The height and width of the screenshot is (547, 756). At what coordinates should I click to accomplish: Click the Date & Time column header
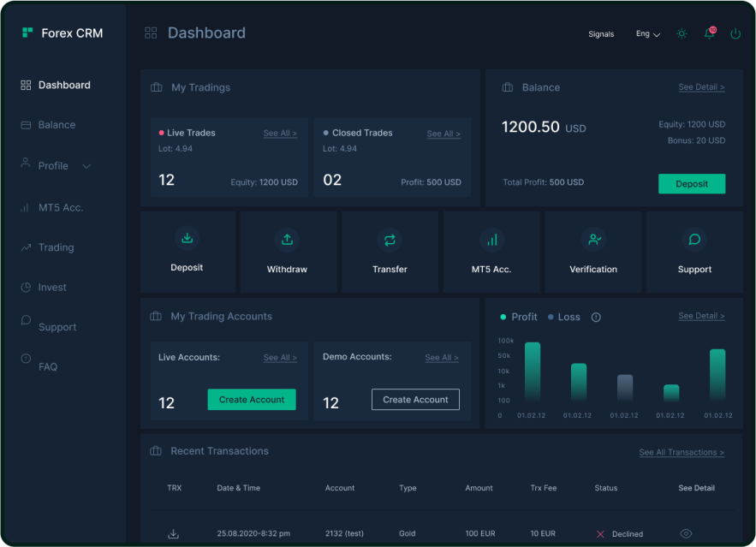click(238, 488)
